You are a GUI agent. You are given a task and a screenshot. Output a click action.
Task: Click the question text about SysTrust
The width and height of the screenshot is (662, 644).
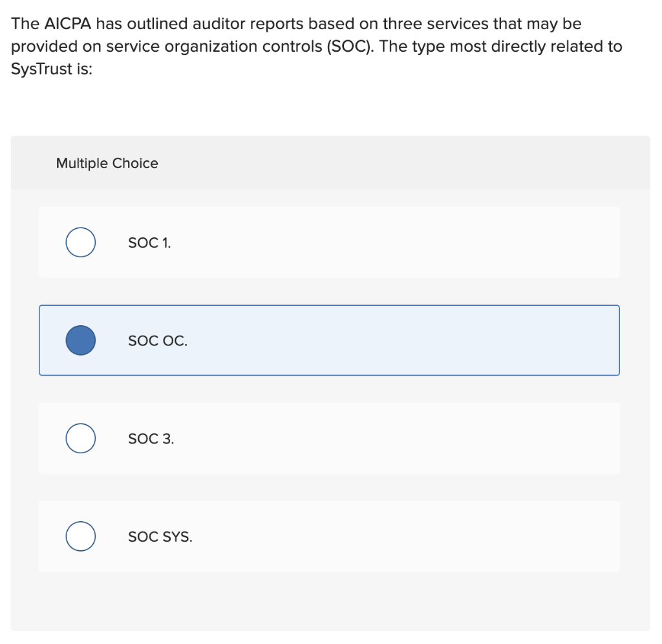tap(317, 46)
